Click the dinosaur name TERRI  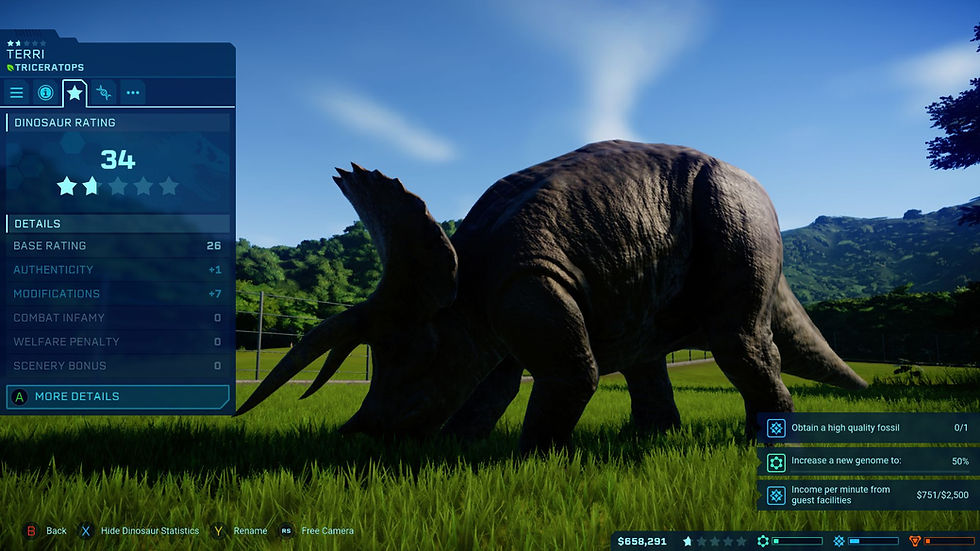[26, 54]
